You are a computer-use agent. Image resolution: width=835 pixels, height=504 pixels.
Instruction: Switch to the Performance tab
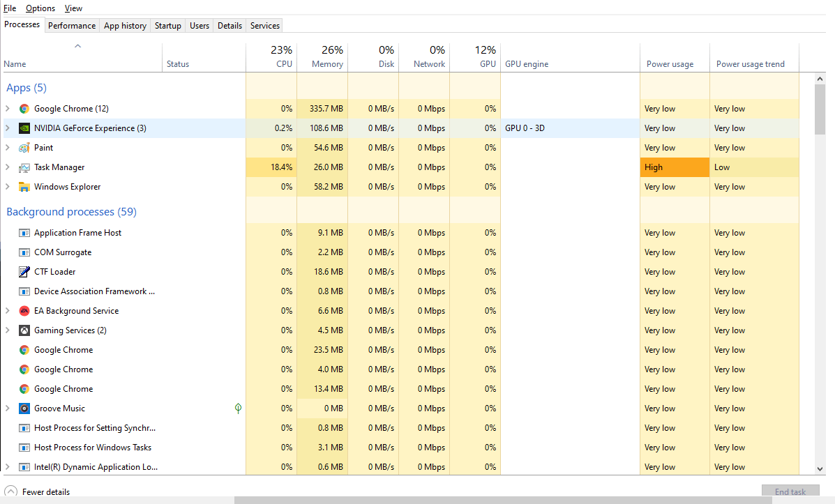point(72,26)
